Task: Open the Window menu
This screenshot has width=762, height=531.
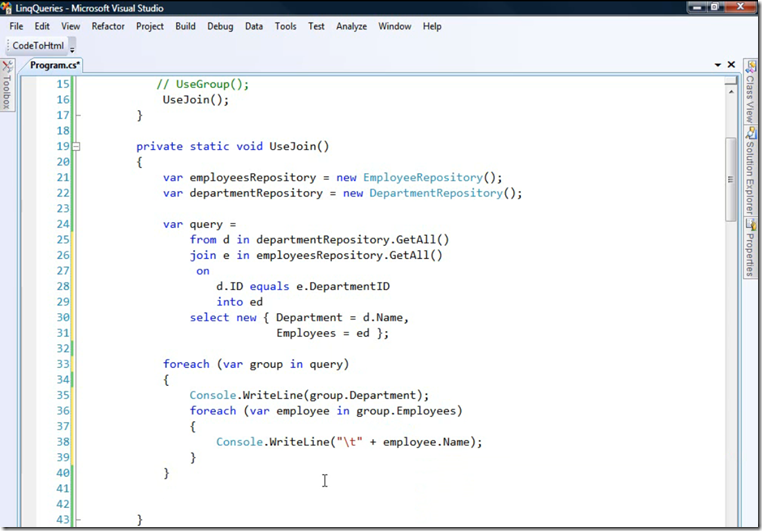Action: tap(395, 26)
